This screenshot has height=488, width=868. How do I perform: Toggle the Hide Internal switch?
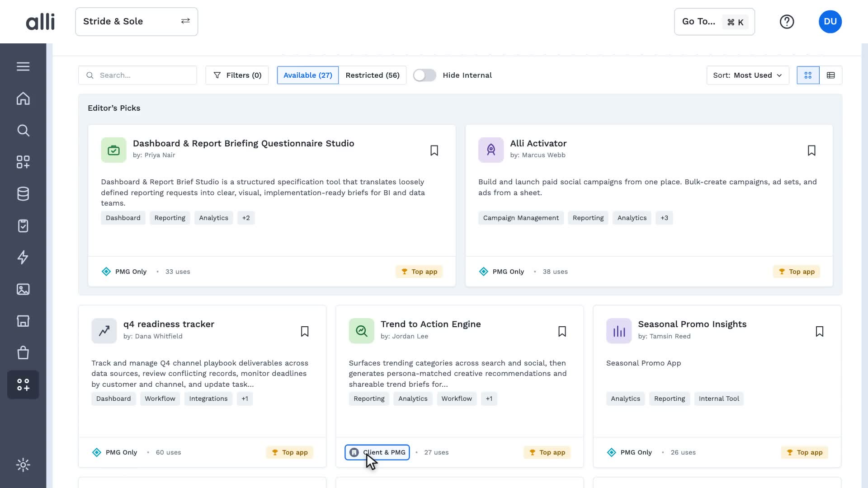point(425,75)
